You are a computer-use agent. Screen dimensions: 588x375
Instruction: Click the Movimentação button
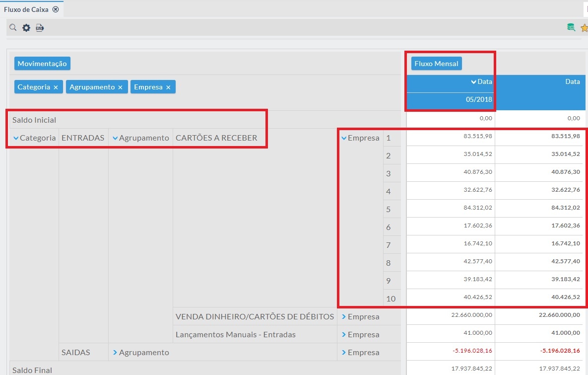click(x=42, y=64)
